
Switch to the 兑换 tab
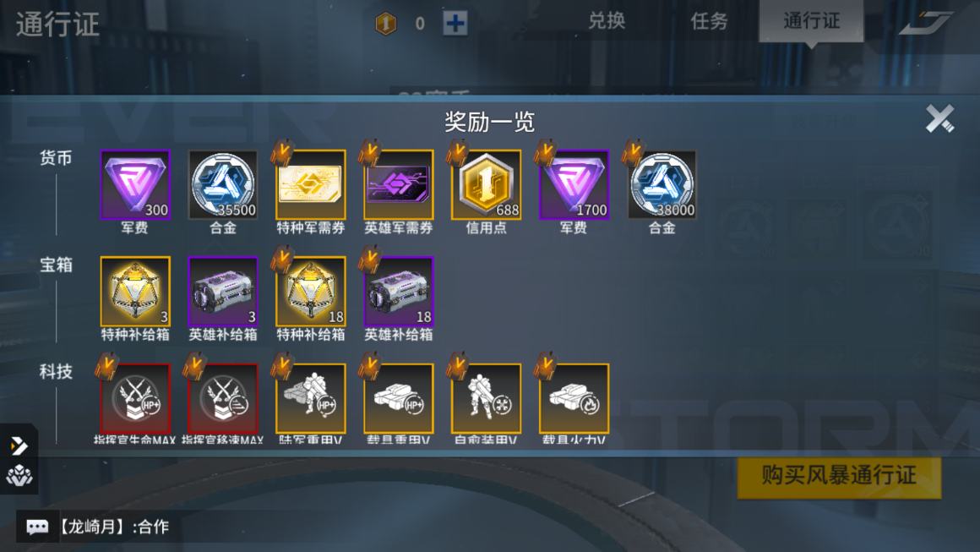[607, 20]
